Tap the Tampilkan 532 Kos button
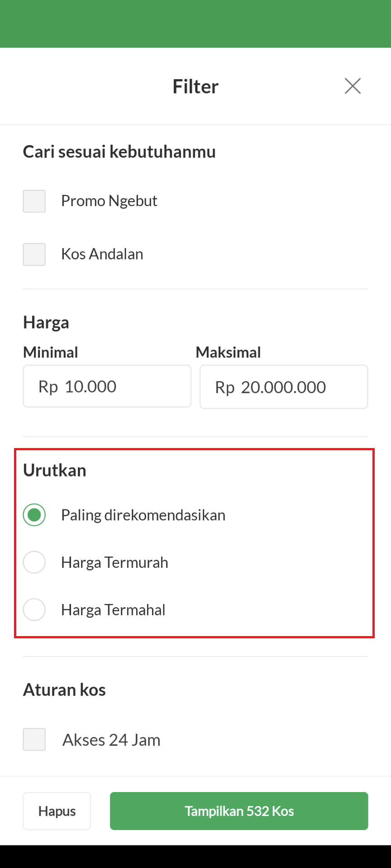 (239, 811)
